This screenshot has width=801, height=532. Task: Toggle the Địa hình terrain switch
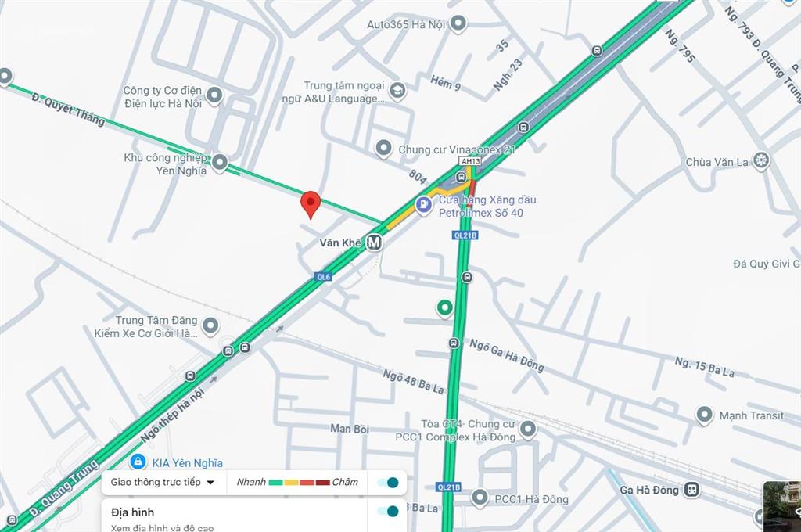tap(388, 511)
